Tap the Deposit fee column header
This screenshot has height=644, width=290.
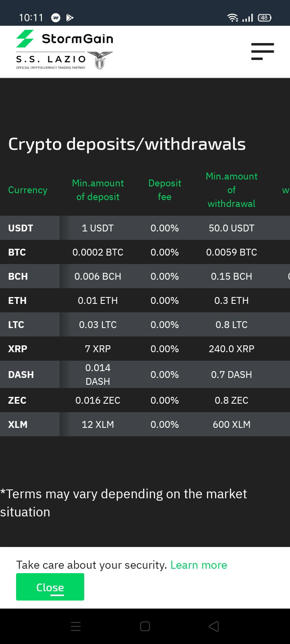pos(165,190)
